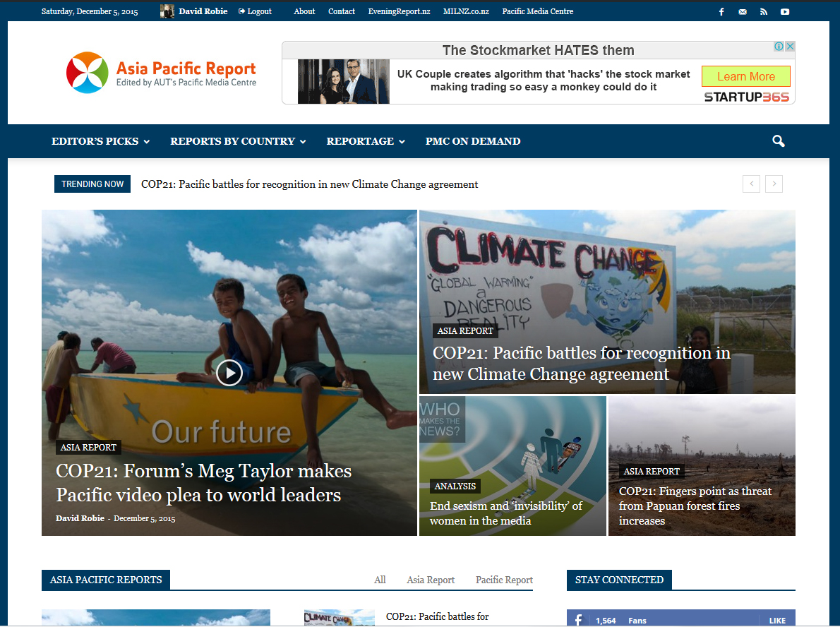The width and height of the screenshot is (840, 627).
Task: Click the Asia Pacific Report logo
Action: (x=161, y=73)
